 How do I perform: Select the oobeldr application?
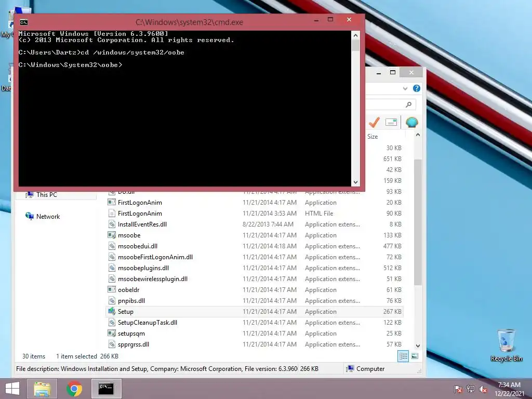[x=255, y=290]
